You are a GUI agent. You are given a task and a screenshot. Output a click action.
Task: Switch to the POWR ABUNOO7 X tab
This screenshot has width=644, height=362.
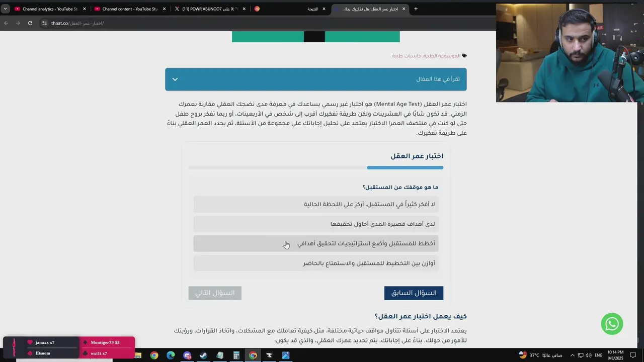coord(210,9)
